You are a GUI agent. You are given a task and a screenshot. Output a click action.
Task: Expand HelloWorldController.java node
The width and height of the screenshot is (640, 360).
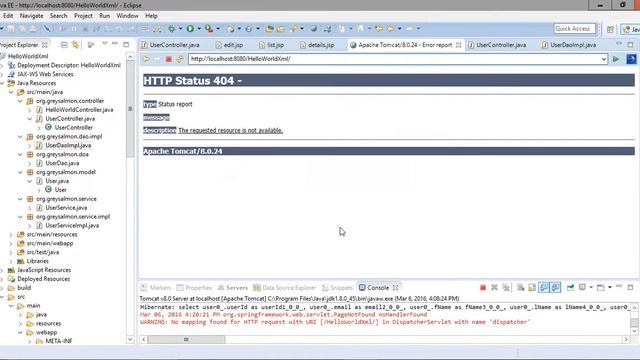[x=29, y=110]
